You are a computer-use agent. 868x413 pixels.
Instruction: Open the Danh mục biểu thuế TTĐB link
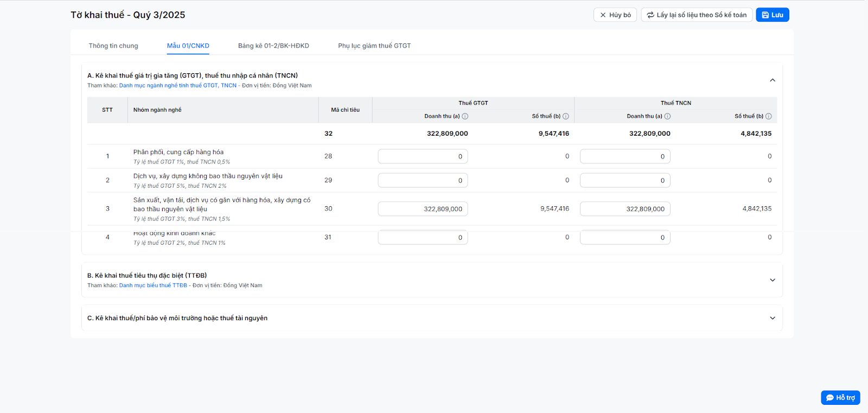point(153,285)
